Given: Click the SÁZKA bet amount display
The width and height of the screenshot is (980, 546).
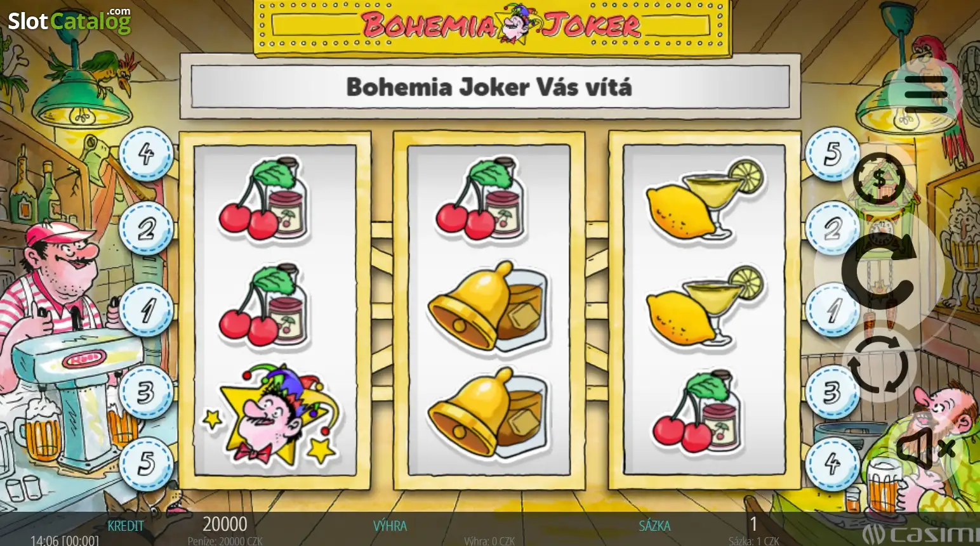Looking at the screenshot, I should click(x=753, y=524).
